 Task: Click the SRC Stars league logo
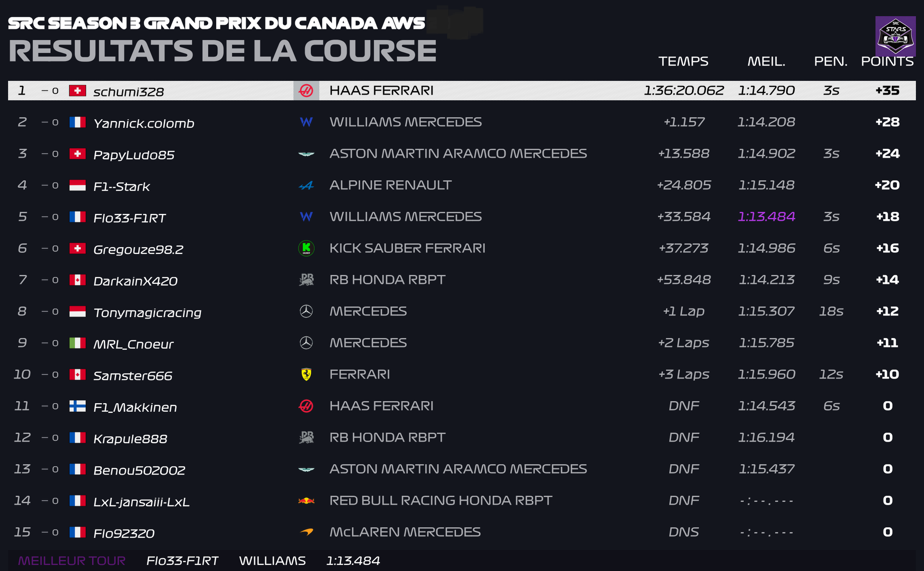click(x=895, y=36)
